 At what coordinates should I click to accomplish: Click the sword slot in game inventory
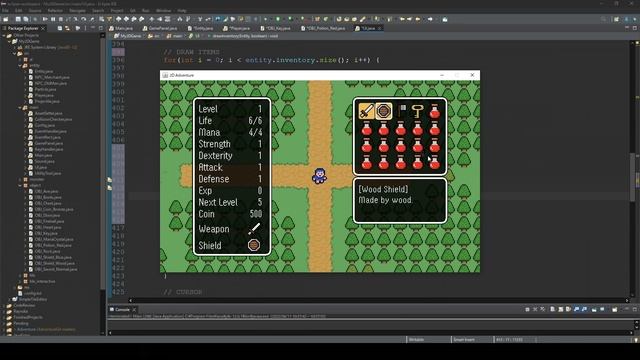367,111
